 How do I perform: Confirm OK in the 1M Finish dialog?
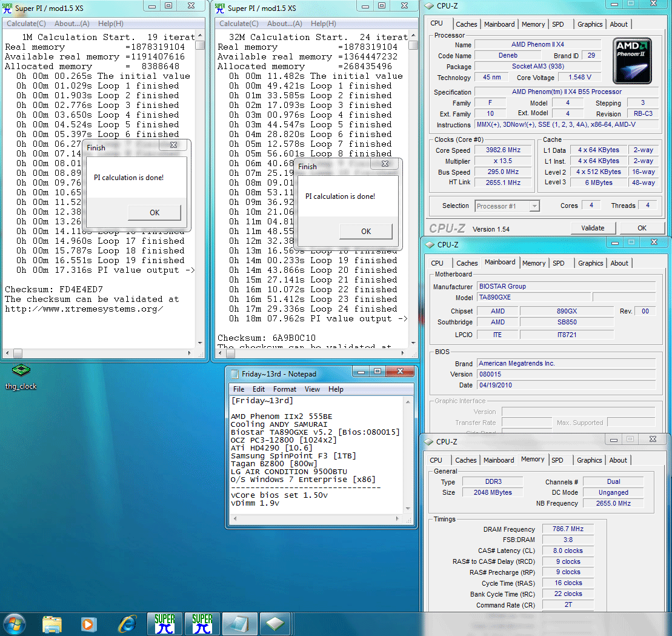[155, 212]
